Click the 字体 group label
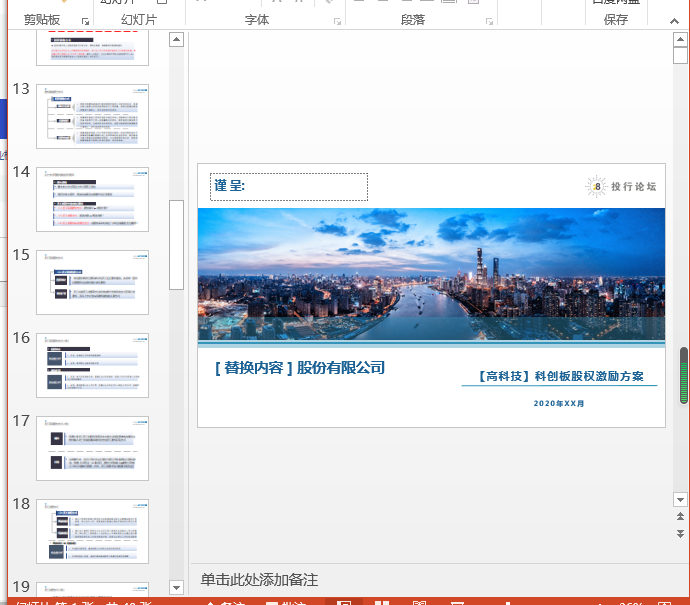Viewport: 690px width, 605px height. point(257,20)
